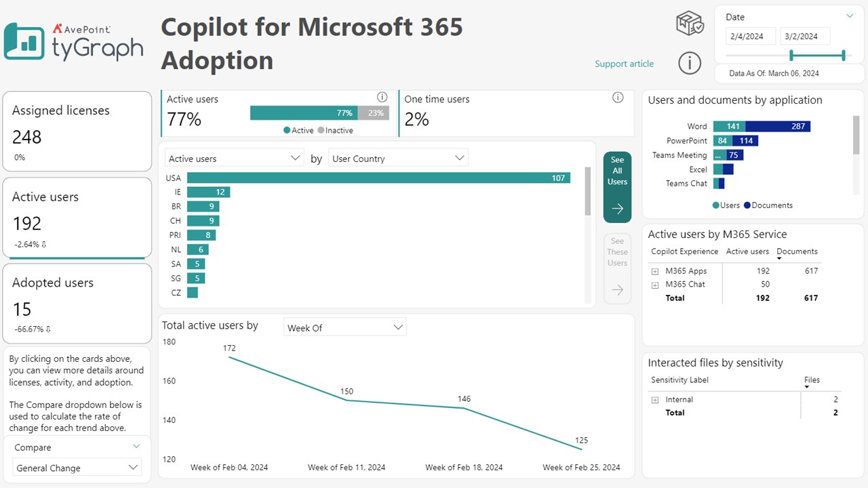Click the information circle icon in header
The width and height of the screenshot is (868, 488).
tap(690, 63)
